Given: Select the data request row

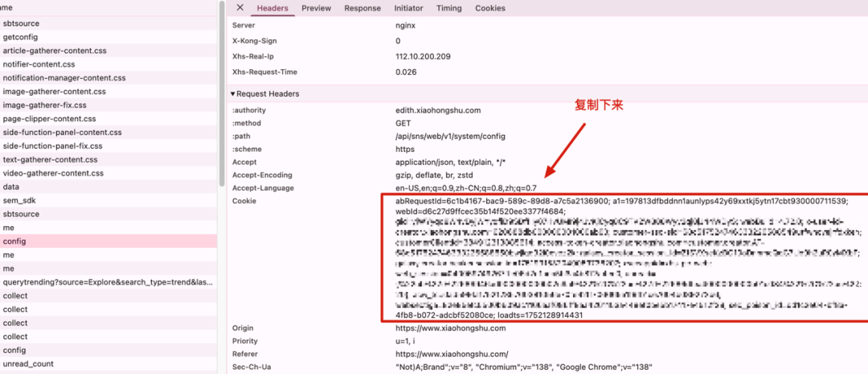Looking at the screenshot, I should click(108, 187).
